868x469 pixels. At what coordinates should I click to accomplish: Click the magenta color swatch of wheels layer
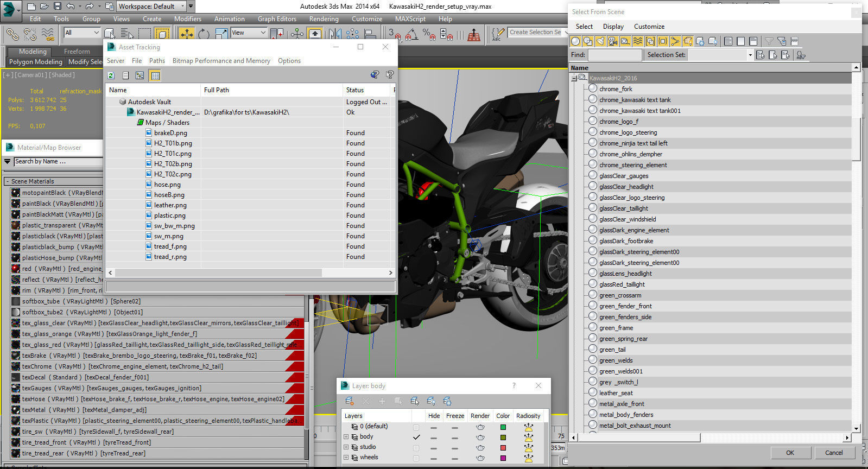503,458
